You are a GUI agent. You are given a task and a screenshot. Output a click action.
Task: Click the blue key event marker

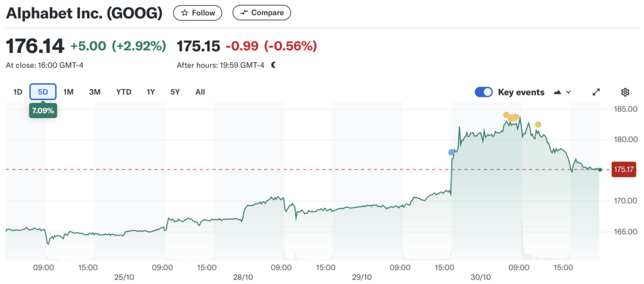tap(452, 152)
